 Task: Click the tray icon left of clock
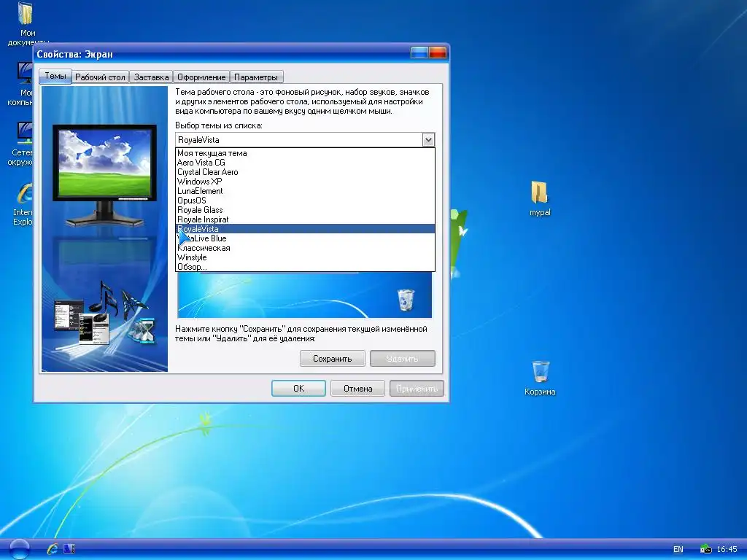click(x=705, y=549)
